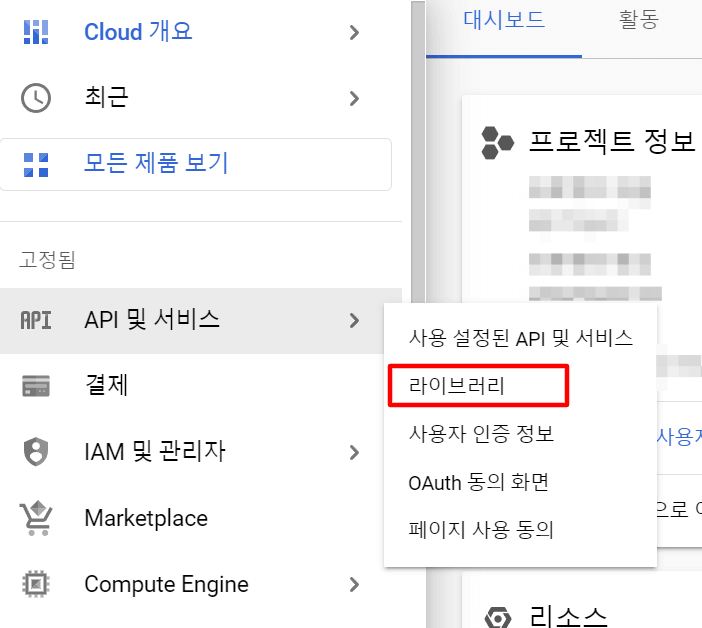Switch to the 활동 tab
The image size is (702, 628).
(638, 20)
